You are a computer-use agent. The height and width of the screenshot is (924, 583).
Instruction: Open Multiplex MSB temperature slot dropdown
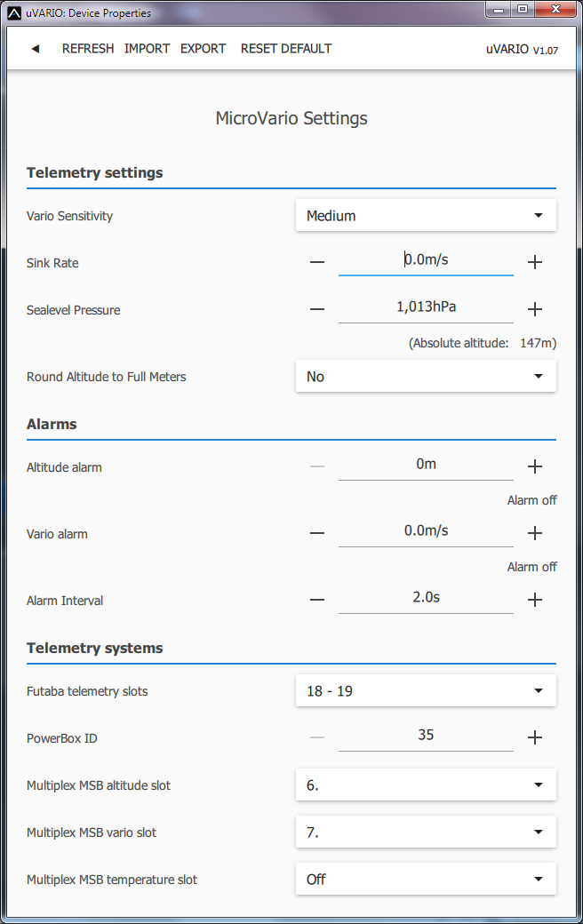point(426,879)
